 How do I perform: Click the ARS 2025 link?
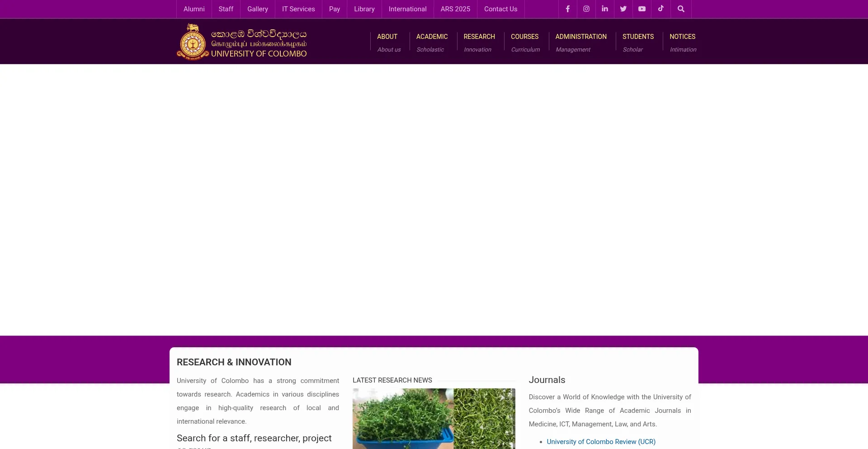pos(455,9)
